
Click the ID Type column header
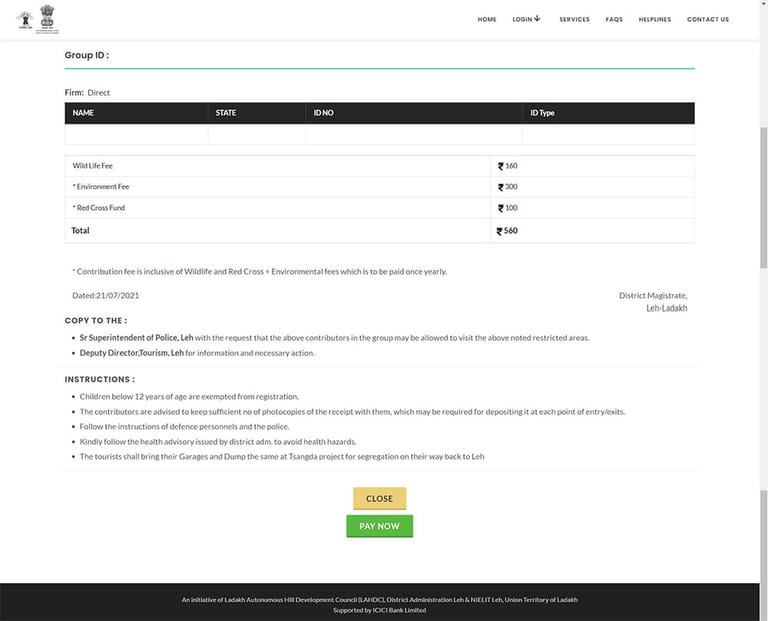[542, 113]
